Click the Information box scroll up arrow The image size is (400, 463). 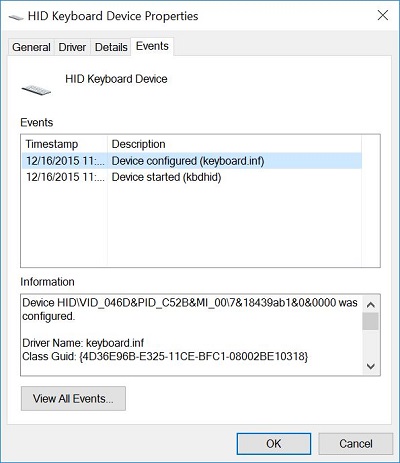[371, 305]
